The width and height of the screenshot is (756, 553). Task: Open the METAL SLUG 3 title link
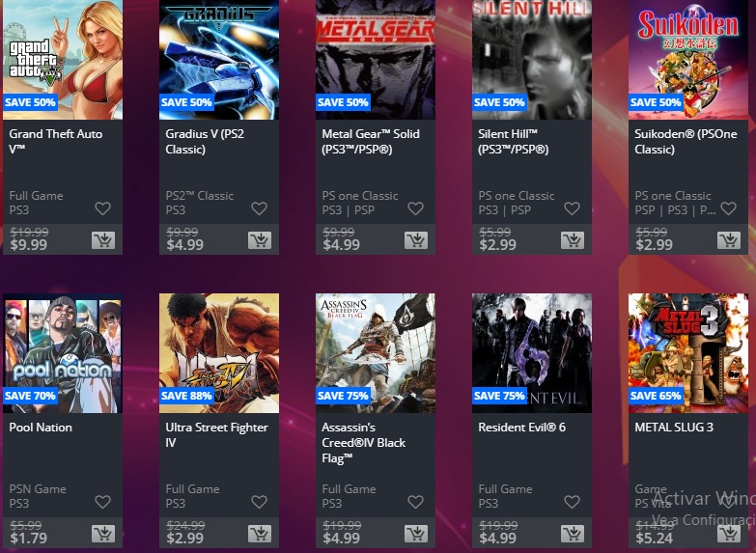pyautogui.click(x=674, y=428)
